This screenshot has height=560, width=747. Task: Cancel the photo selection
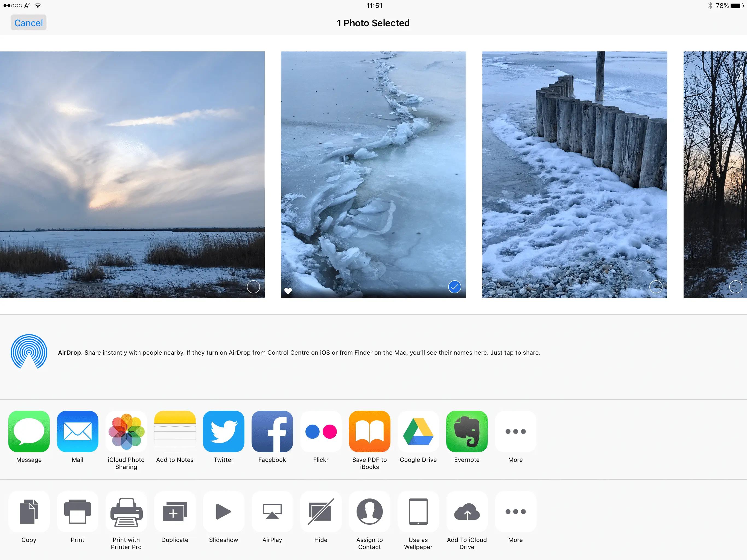point(28,23)
